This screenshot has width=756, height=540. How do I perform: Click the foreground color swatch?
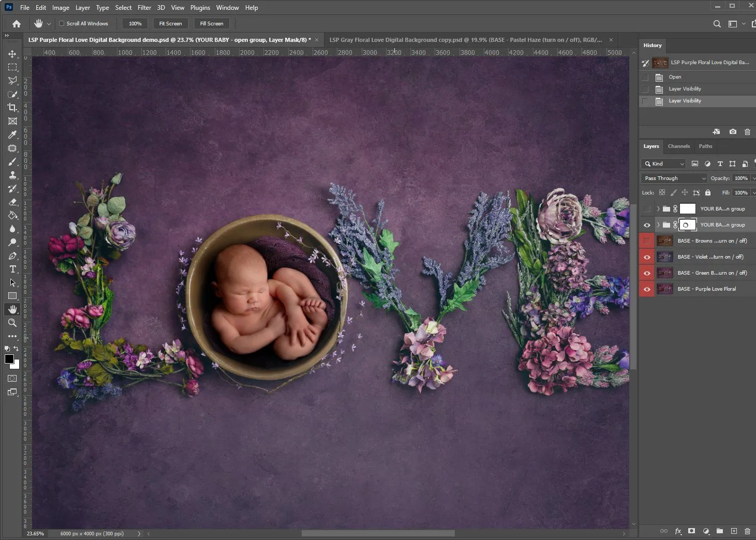click(9, 359)
